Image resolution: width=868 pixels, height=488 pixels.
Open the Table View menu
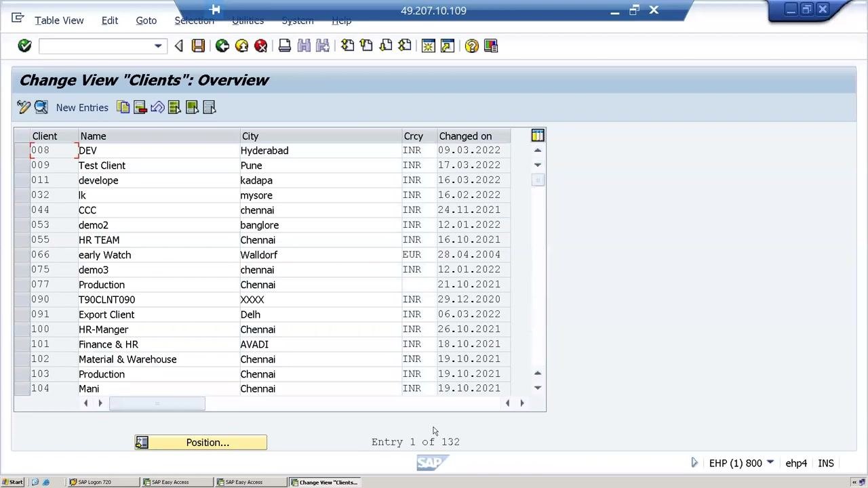(59, 20)
